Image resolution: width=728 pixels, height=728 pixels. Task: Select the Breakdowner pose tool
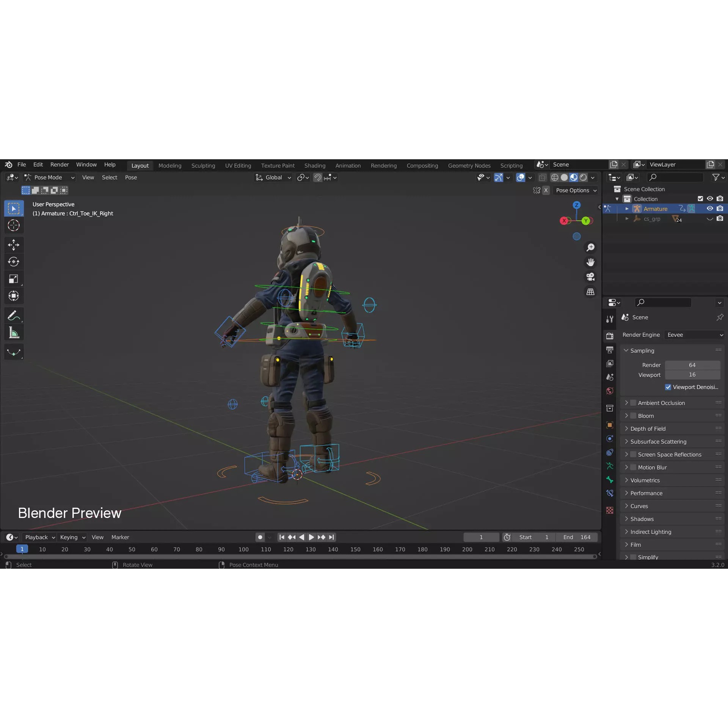(x=14, y=352)
